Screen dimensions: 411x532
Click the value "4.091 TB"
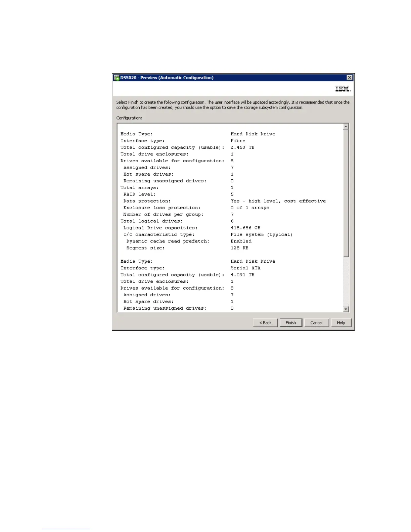click(x=242, y=275)
